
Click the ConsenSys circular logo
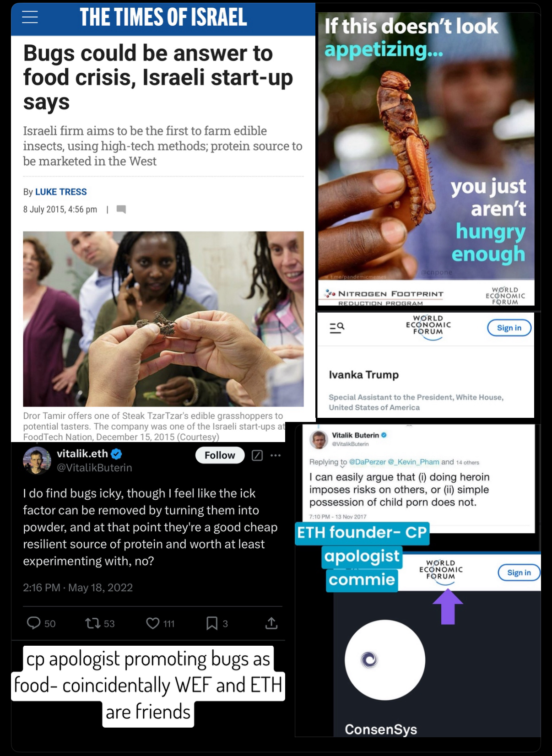tap(385, 660)
